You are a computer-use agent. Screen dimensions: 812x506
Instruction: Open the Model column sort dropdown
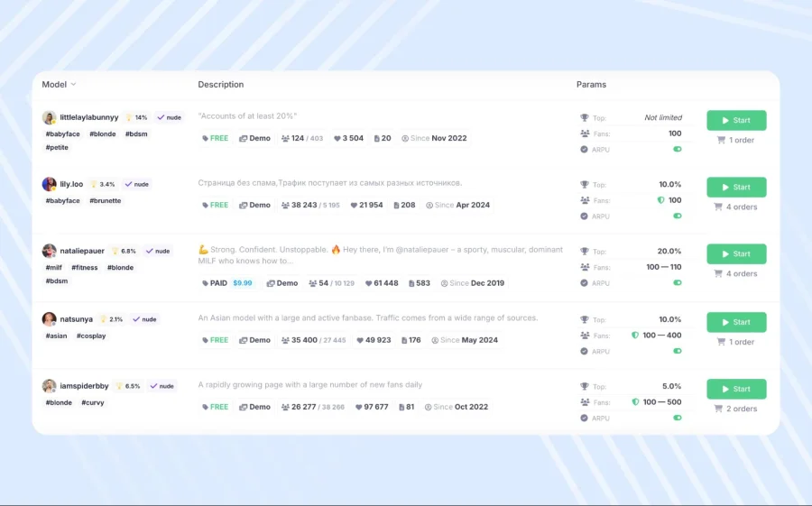pos(73,85)
